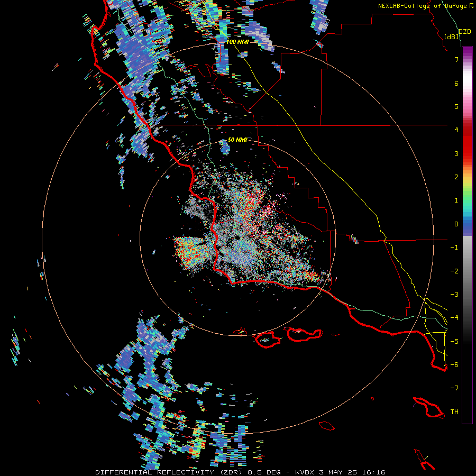Click the "7" value on the color scale
The width and height of the screenshot is (476, 476).
456,59
